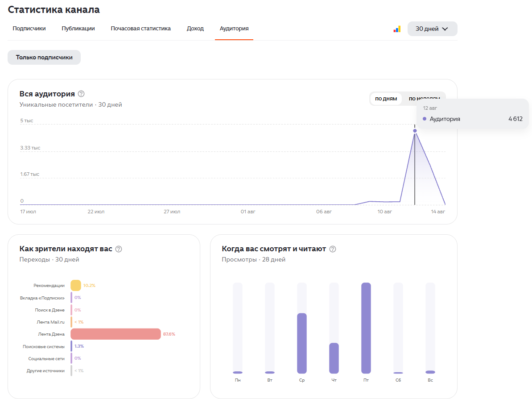Click help icon beside Как зрители находят вас

point(119,249)
